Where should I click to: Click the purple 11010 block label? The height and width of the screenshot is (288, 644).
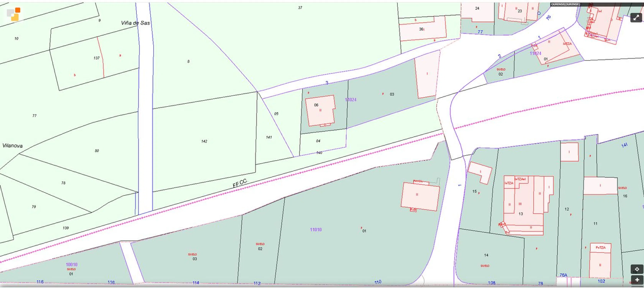click(315, 230)
